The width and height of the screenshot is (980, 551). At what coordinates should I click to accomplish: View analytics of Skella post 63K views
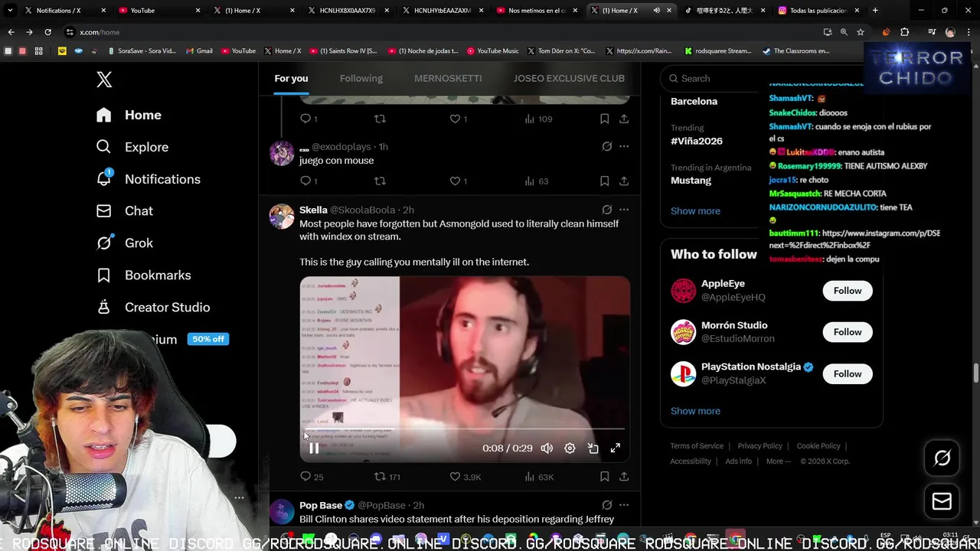pyautogui.click(x=538, y=477)
